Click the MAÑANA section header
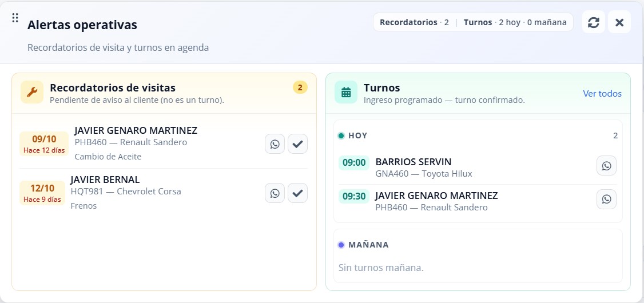Image resolution: width=644 pixels, height=303 pixels. pyautogui.click(x=368, y=245)
